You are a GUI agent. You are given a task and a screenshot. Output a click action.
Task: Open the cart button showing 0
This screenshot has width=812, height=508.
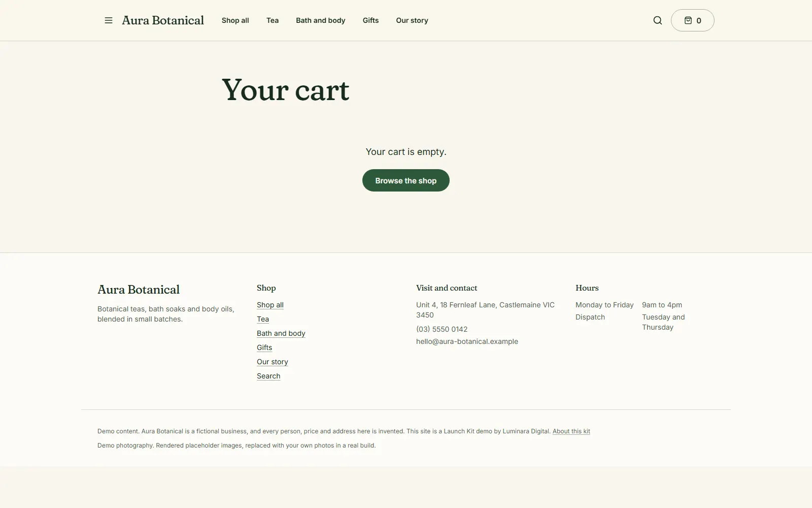pyautogui.click(x=693, y=20)
